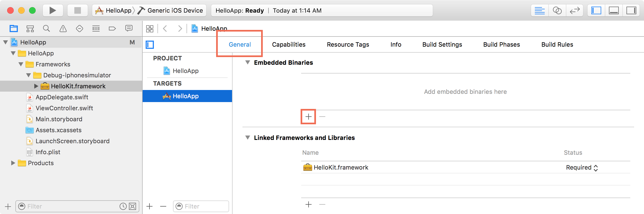Open the Breakpoint navigator

click(112, 29)
